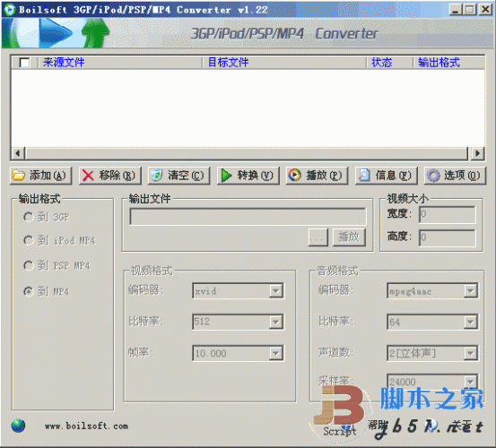The height and width of the screenshot is (448, 496).
Task: Select the 到 3GP output format radio button
Action: point(29,217)
